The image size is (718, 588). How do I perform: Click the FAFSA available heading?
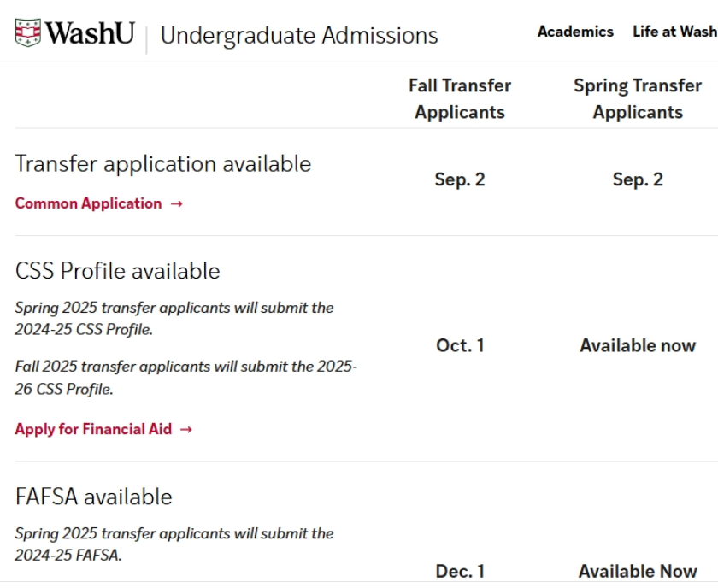(93, 497)
